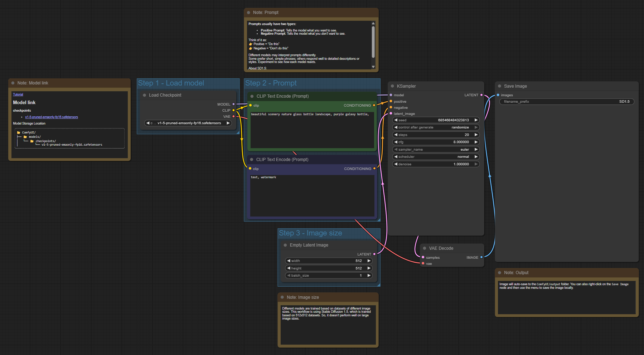The image size is (644, 355).
Task: Click the latent_image input port on KSampler
Action: 391,113
